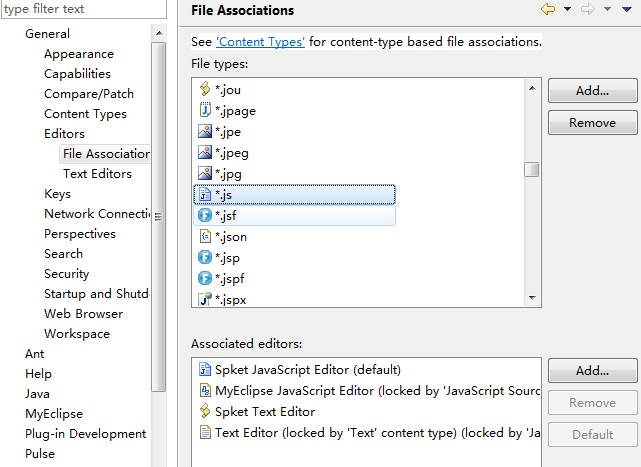Open the Keys preferences page
The width and height of the screenshot is (641, 467).
click(x=57, y=194)
